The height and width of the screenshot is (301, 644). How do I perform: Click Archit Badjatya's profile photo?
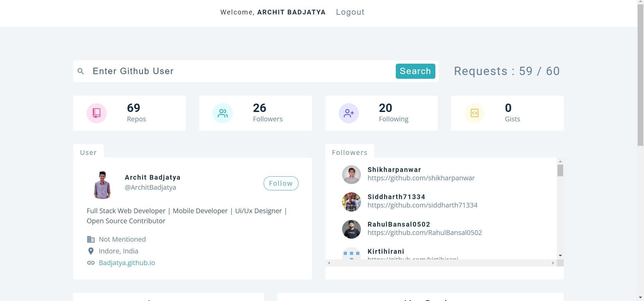coord(102,185)
